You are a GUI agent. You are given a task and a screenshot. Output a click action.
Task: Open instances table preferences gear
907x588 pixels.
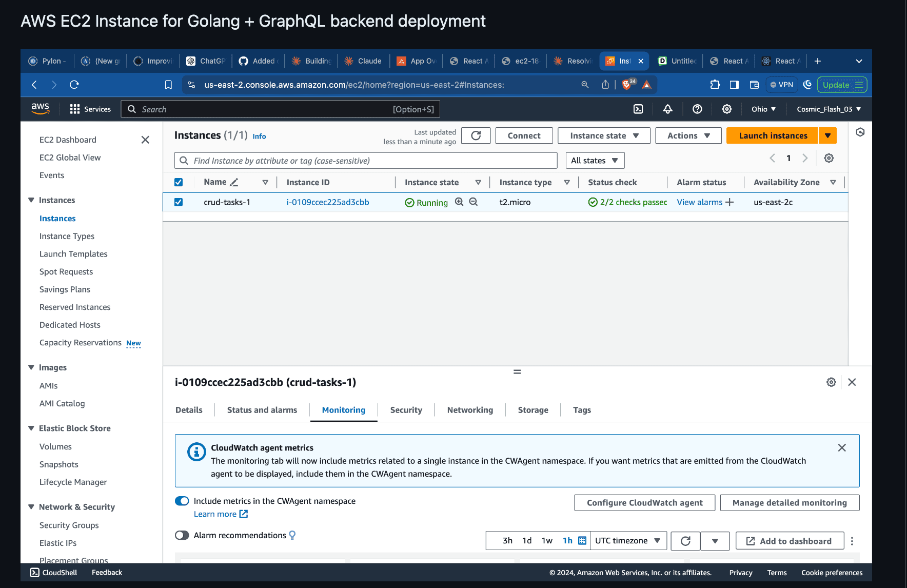tap(829, 158)
